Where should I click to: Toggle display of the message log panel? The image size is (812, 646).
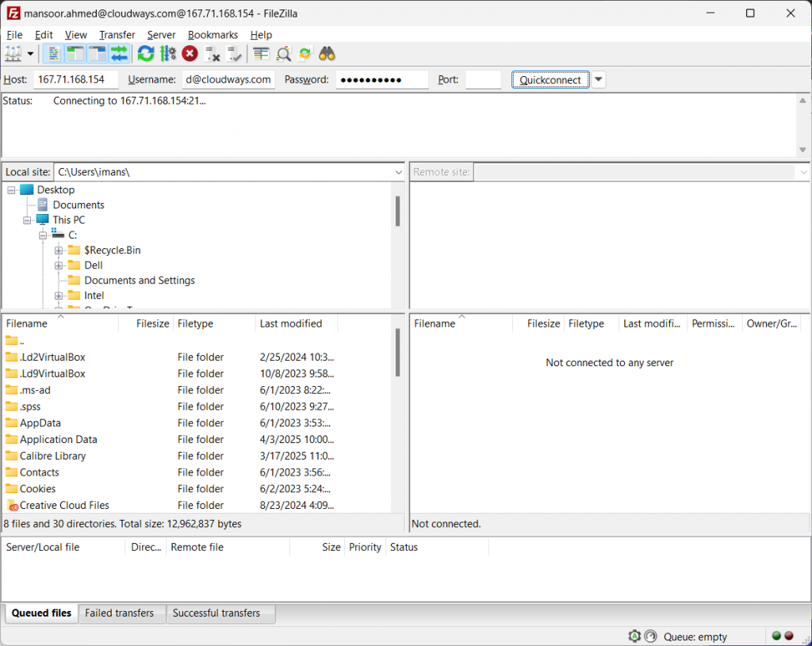(x=52, y=53)
